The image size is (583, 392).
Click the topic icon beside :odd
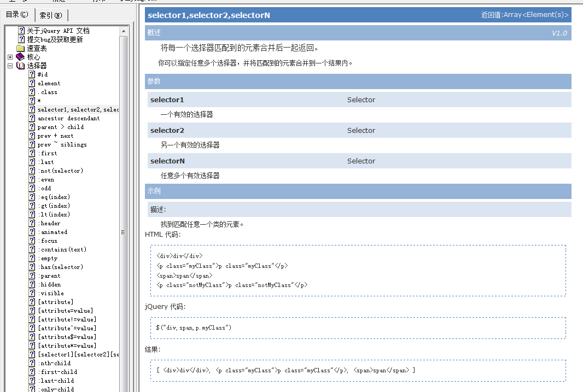coord(32,188)
